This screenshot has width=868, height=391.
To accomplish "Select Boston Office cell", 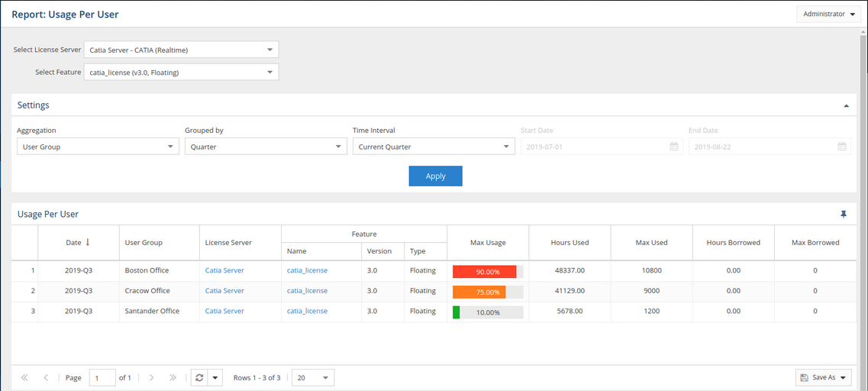I will 160,271.
